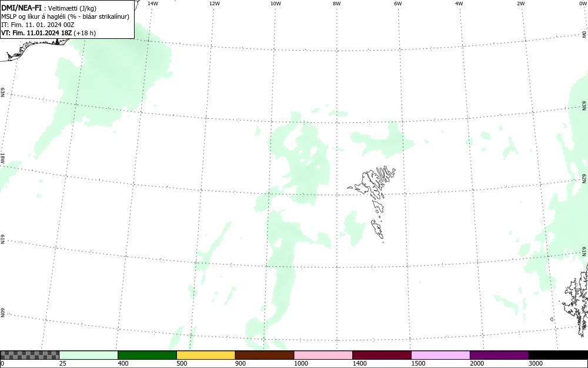588x368 pixels.
Task: Click the "12W" longitude label
Action: pyautogui.click(x=214, y=4)
